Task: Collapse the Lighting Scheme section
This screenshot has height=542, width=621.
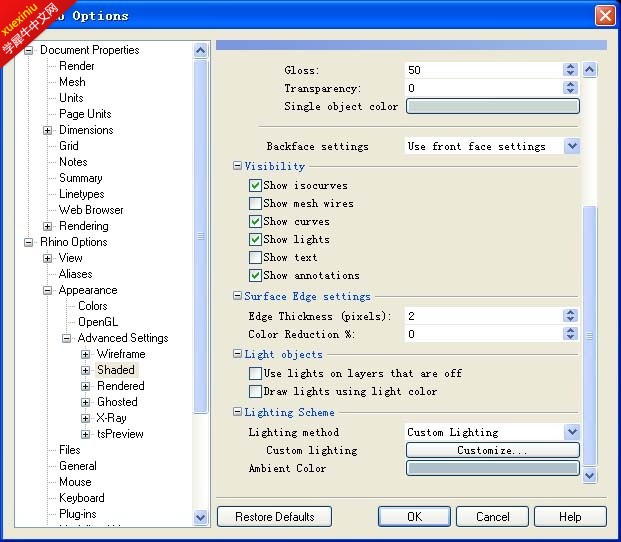Action: (237, 412)
